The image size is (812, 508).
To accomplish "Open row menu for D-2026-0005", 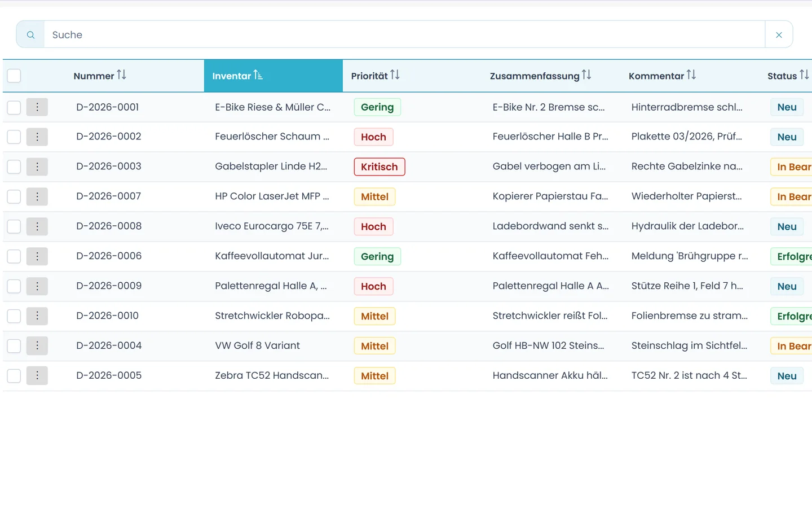I will click(37, 376).
